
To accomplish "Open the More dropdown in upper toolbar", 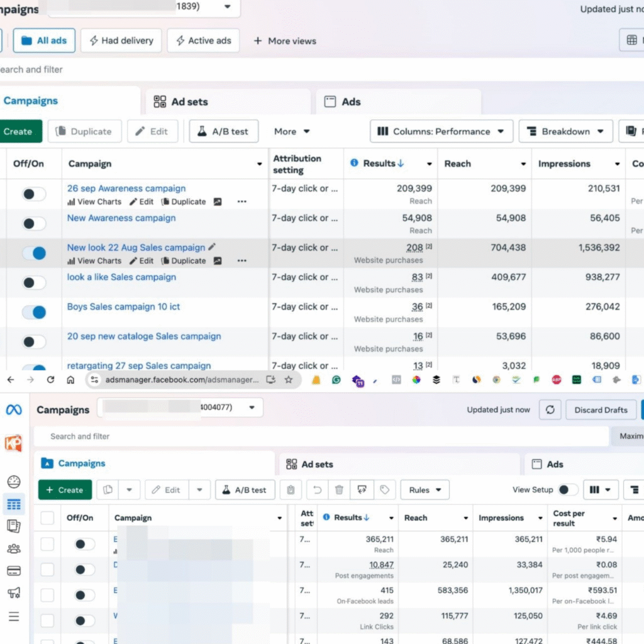I will [292, 131].
